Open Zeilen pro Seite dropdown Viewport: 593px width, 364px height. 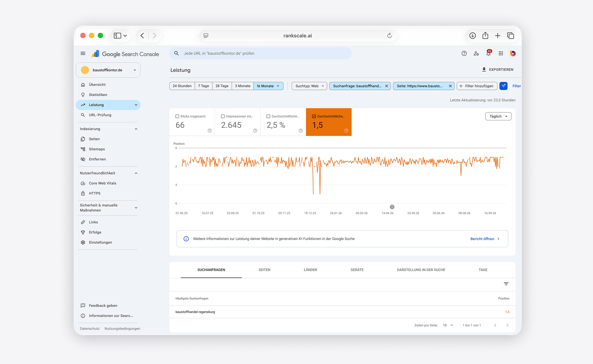click(x=448, y=325)
